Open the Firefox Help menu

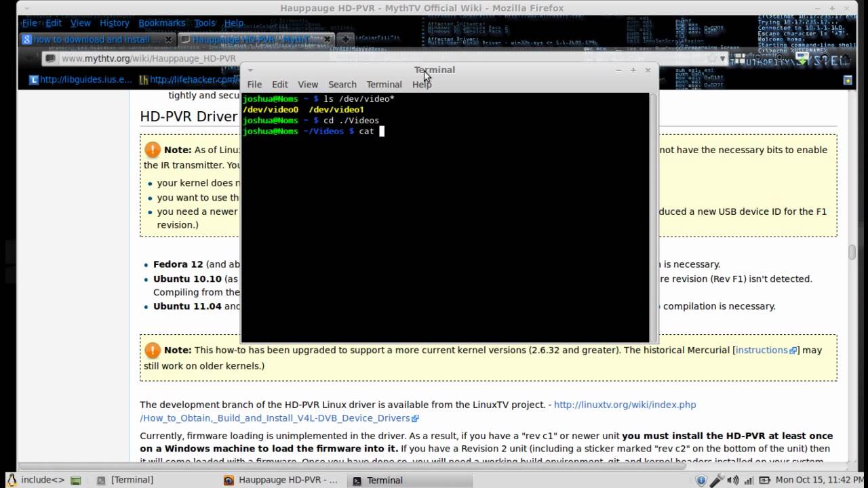234,23
